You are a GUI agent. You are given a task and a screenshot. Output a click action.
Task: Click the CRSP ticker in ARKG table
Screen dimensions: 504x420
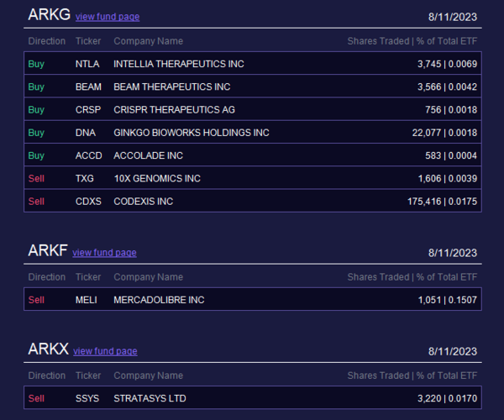coord(88,109)
